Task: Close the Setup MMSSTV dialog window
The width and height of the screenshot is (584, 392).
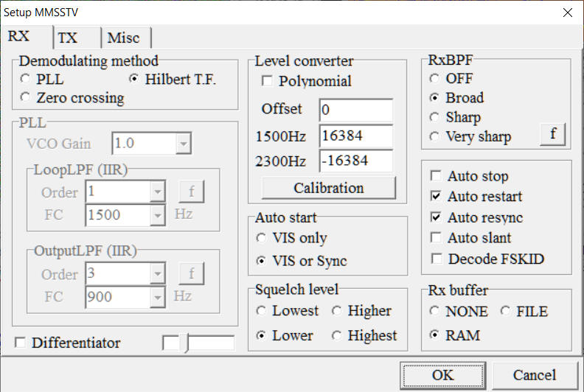Action: pyautogui.click(x=567, y=13)
